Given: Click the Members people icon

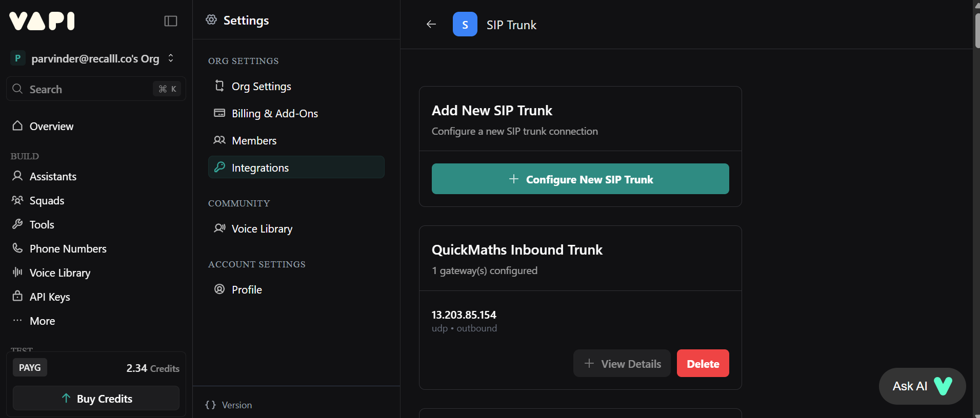Looking at the screenshot, I should pos(219,140).
